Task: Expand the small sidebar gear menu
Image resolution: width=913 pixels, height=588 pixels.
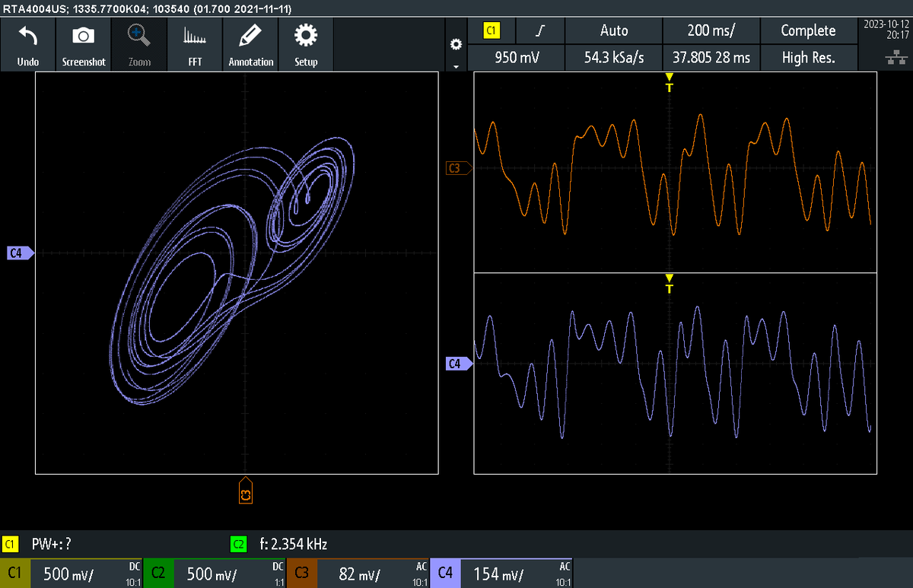Action: pos(455,44)
